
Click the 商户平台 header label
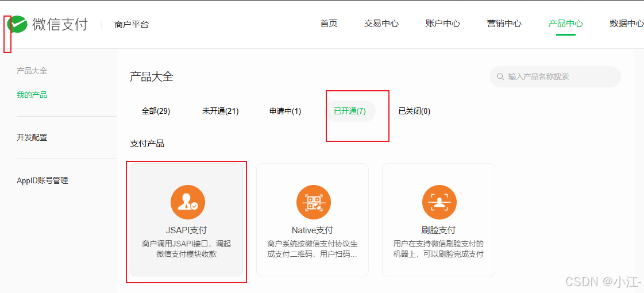pos(132,25)
